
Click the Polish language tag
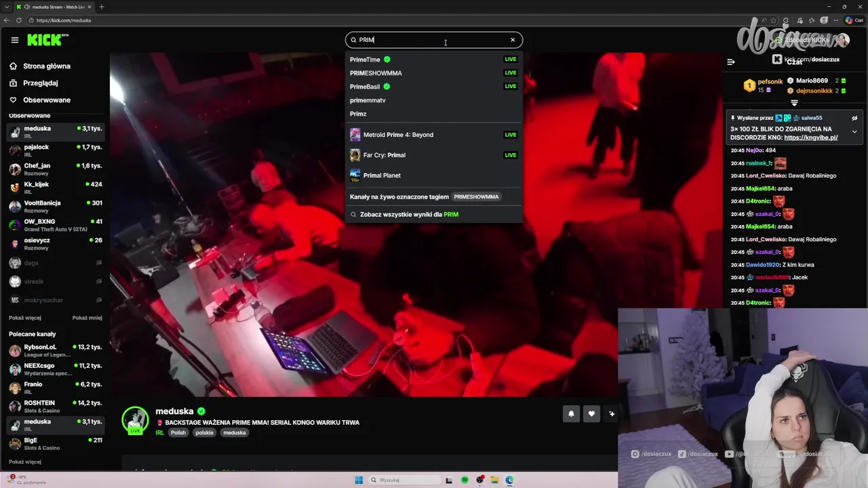click(178, 432)
